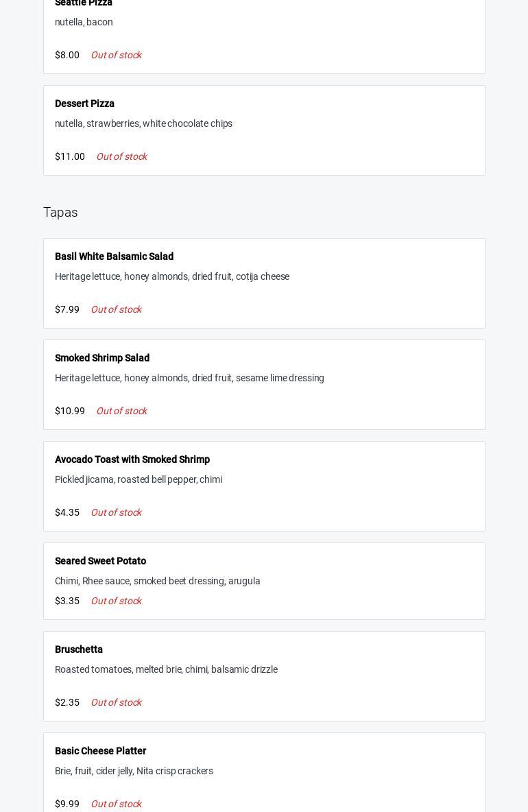Click the Roasted tomatoes, melted brie description
528x812 pixels.
pyautogui.click(x=166, y=669)
